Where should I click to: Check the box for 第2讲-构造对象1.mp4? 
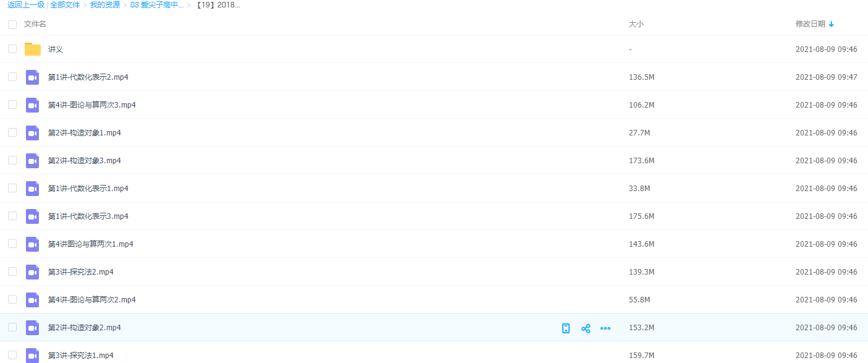[x=12, y=132]
